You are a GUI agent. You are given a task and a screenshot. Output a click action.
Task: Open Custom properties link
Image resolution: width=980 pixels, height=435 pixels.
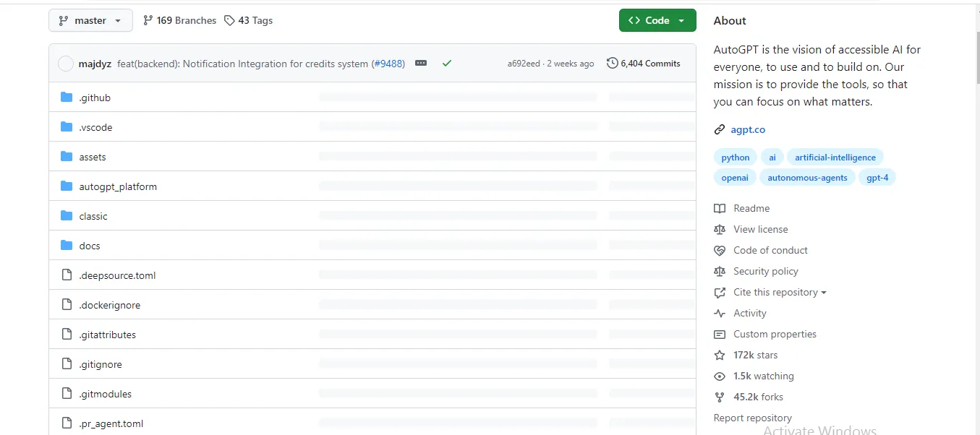pyautogui.click(x=775, y=334)
